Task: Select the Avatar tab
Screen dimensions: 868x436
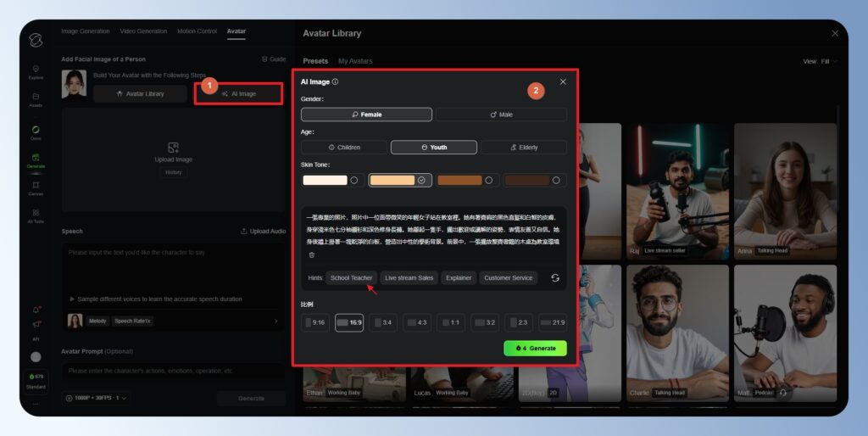Action: [x=236, y=31]
